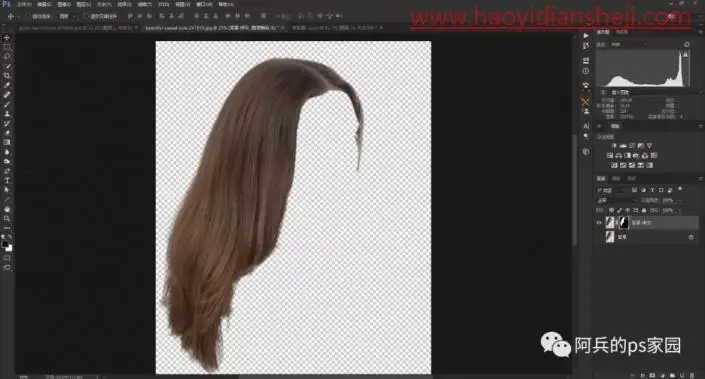Screen dimensions: 705x379
Task: Open the Actions panel play icon
Action: [x=585, y=36]
